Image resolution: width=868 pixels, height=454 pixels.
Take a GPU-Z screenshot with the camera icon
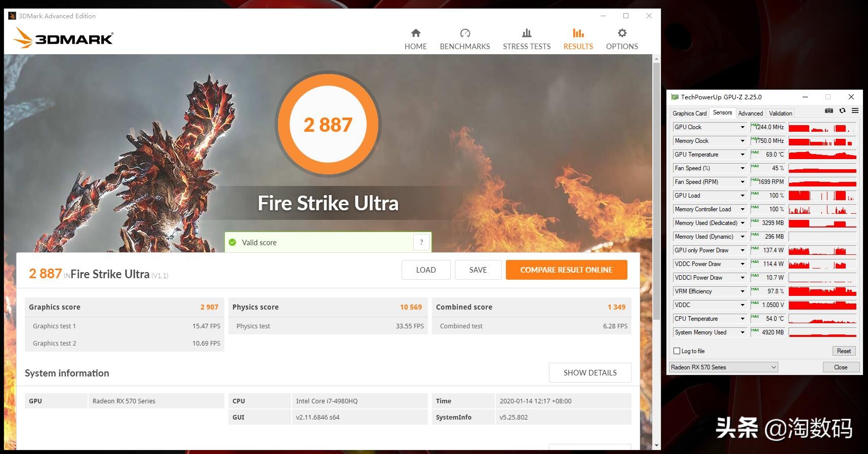829,110
